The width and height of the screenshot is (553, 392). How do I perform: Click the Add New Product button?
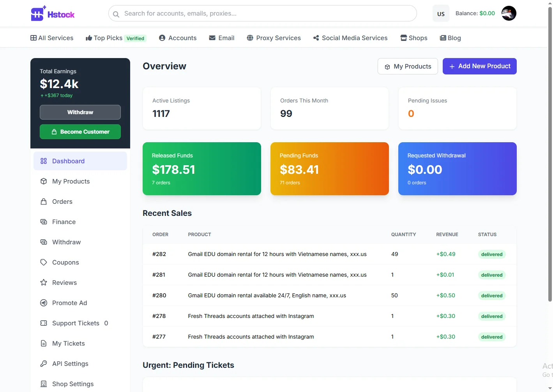coord(479,66)
